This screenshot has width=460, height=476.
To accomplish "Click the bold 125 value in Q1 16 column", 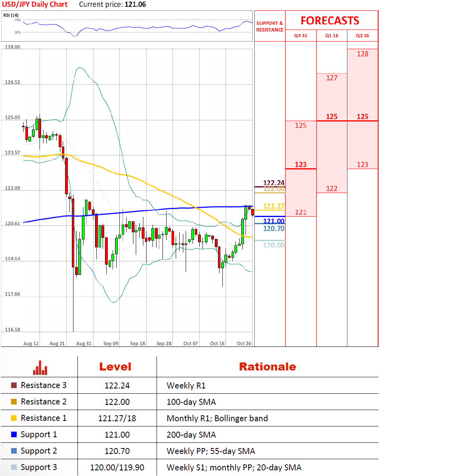I will click(332, 117).
